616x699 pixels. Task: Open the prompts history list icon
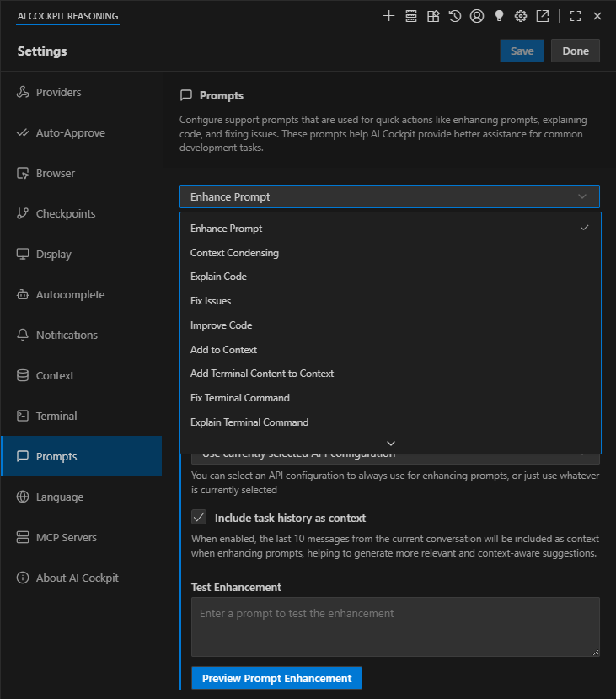pos(411,15)
